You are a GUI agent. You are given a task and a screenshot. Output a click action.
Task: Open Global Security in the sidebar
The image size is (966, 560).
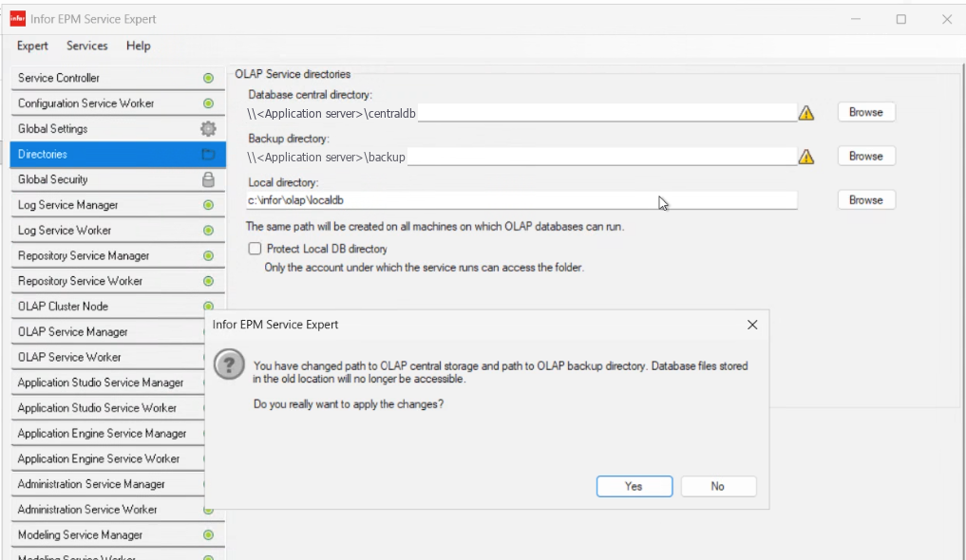click(x=118, y=179)
